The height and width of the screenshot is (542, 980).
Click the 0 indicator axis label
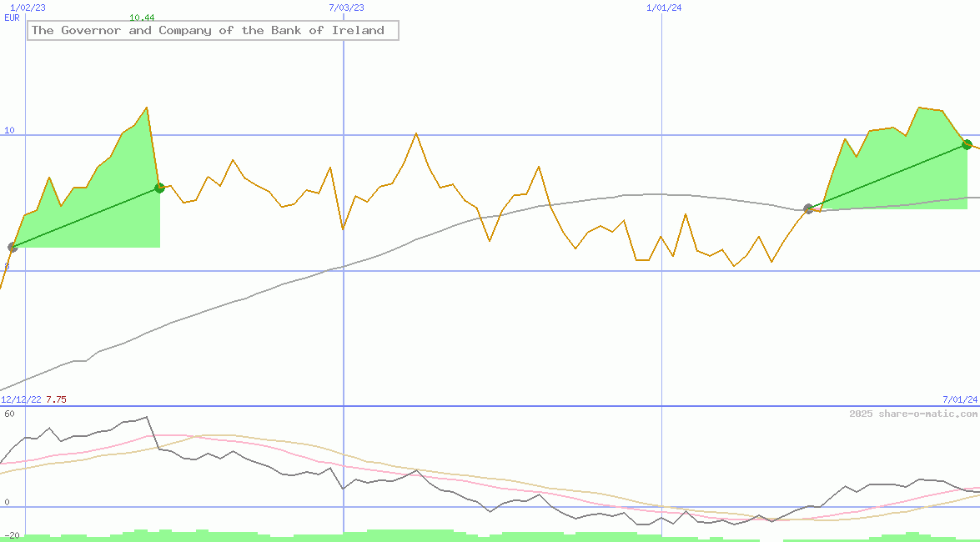point(6,502)
